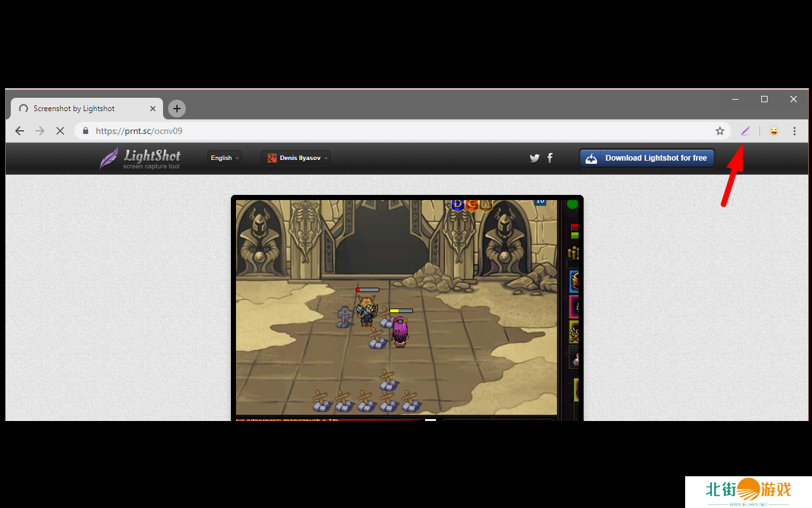
Task: Stop loading the page
Action: coord(60,131)
